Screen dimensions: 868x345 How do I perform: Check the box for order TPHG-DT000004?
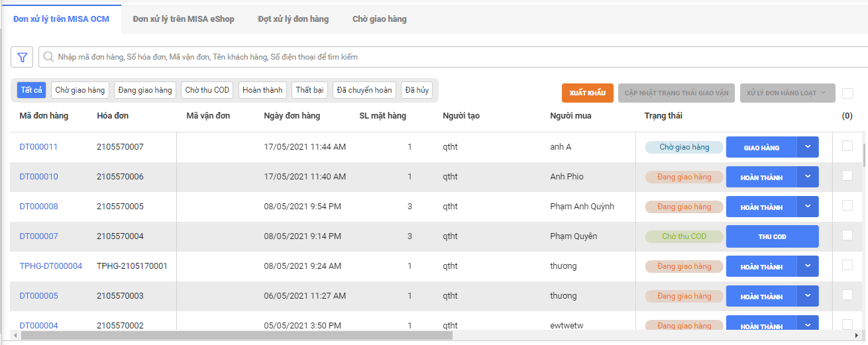(847, 266)
